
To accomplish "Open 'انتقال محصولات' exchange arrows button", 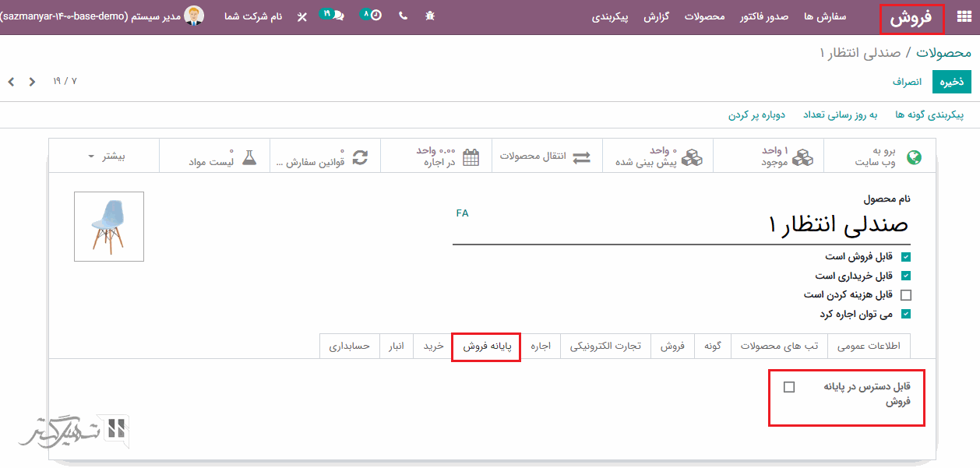I will tap(546, 157).
